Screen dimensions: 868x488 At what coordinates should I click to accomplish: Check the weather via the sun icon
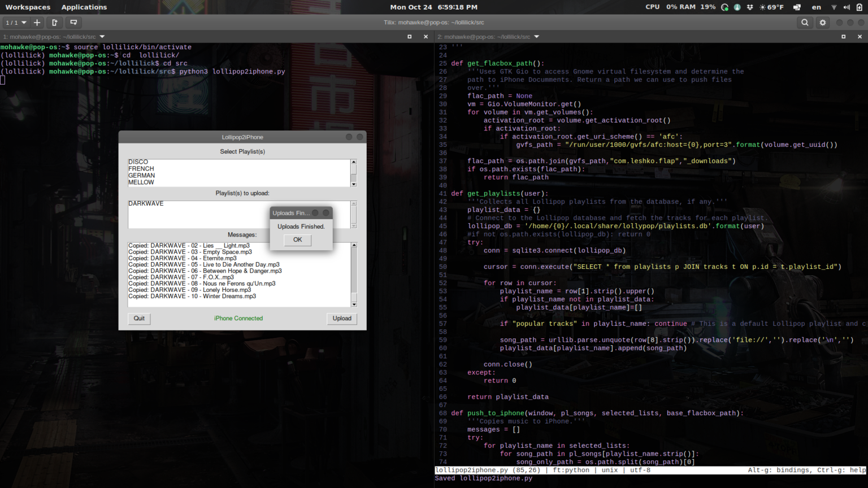pyautogui.click(x=762, y=7)
